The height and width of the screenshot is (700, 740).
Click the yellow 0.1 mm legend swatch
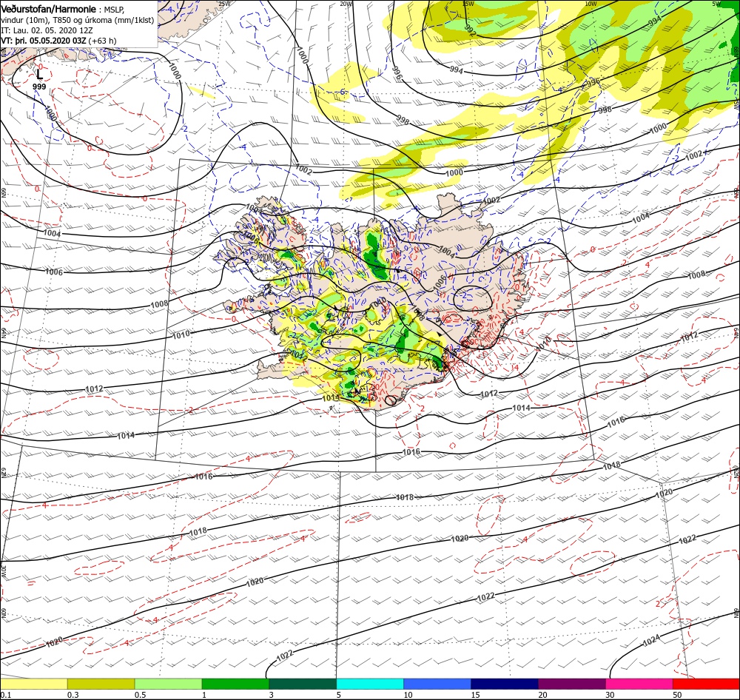pos(34,684)
